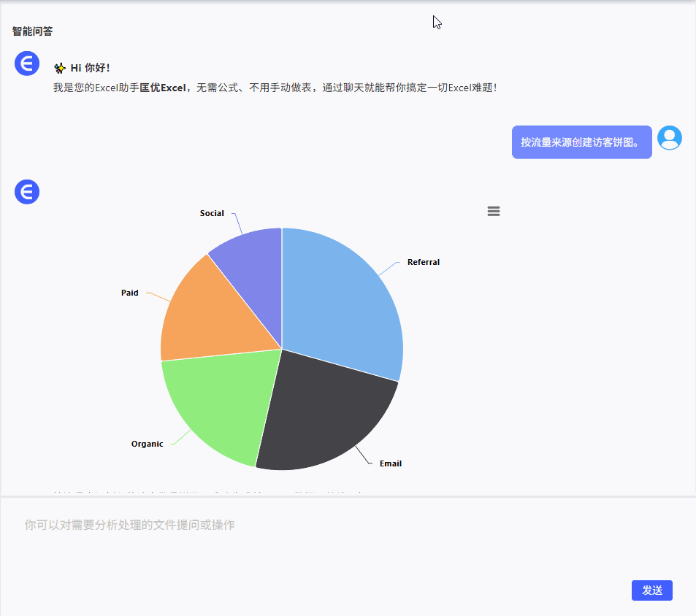
Task: Click the send (发送) button
Action: pyautogui.click(x=651, y=590)
